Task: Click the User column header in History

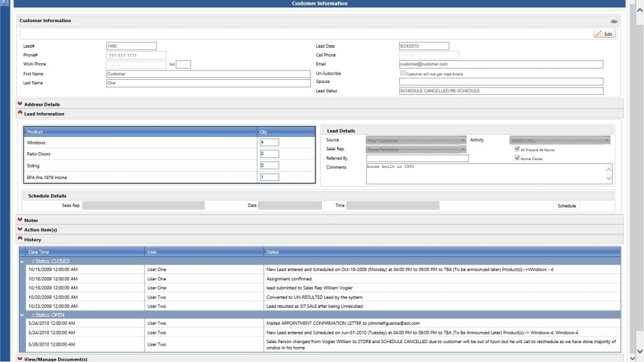Action: click(x=204, y=252)
